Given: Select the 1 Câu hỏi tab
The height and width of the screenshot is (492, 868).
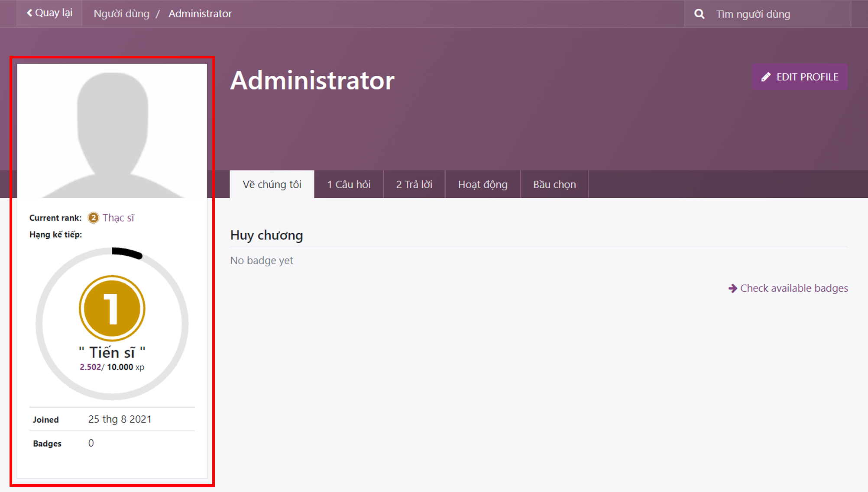Looking at the screenshot, I should pos(349,184).
